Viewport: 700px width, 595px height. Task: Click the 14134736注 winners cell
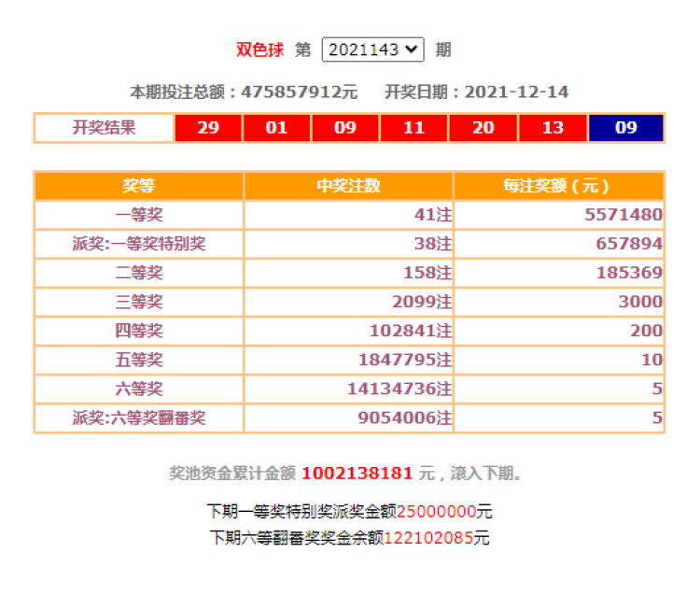(x=349, y=390)
